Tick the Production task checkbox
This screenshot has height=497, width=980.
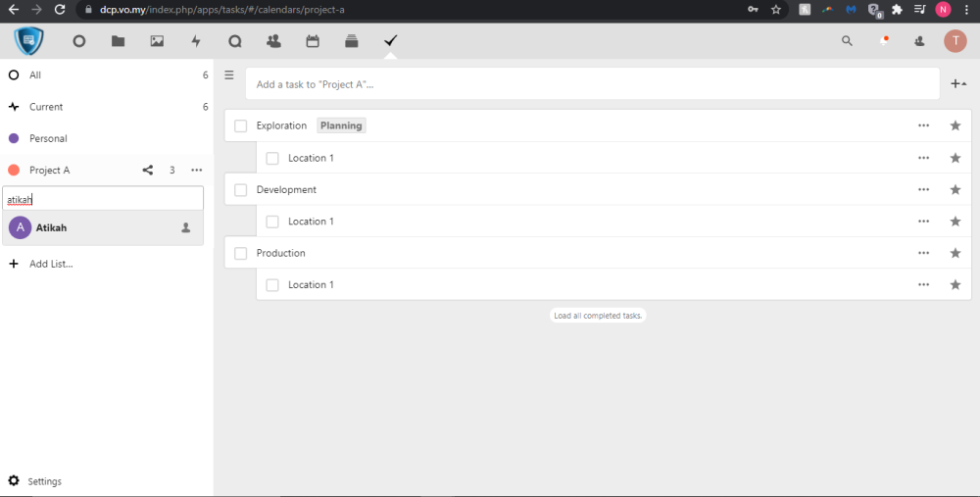point(241,254)
